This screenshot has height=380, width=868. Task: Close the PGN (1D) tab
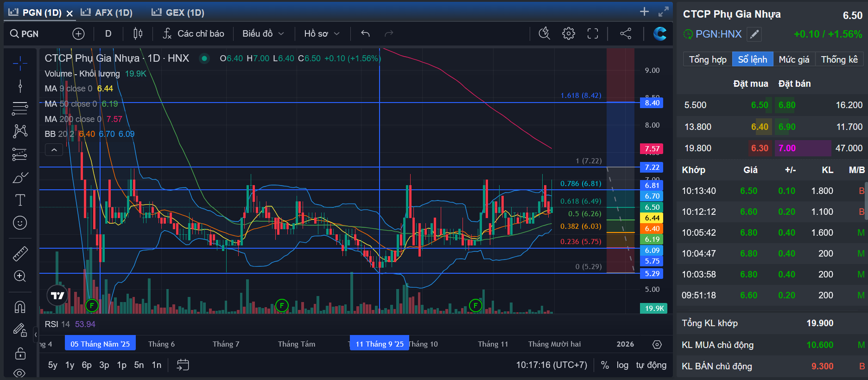coord(70,13)
